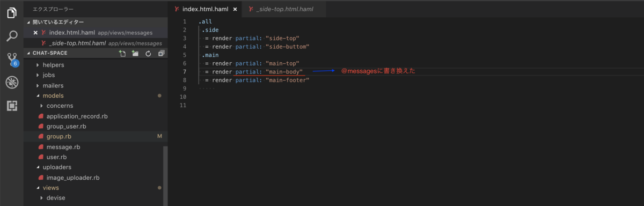Expand the jobs folder

coord(48,75)
